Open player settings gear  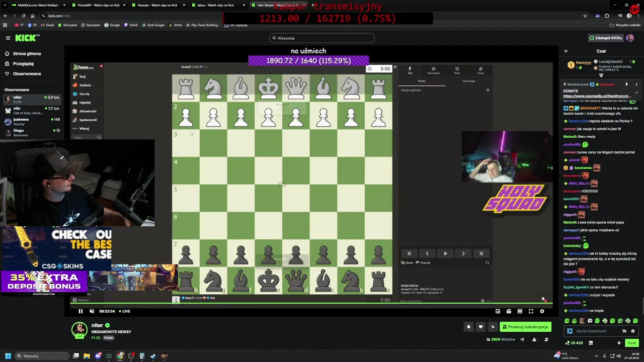542,311
